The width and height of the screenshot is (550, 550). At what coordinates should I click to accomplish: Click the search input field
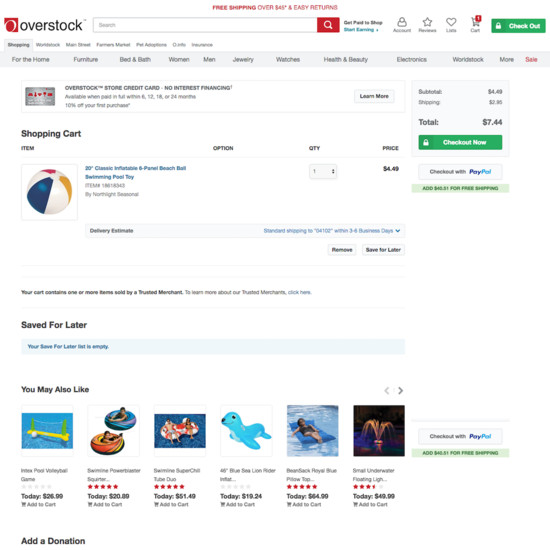[x=205, y=25]
